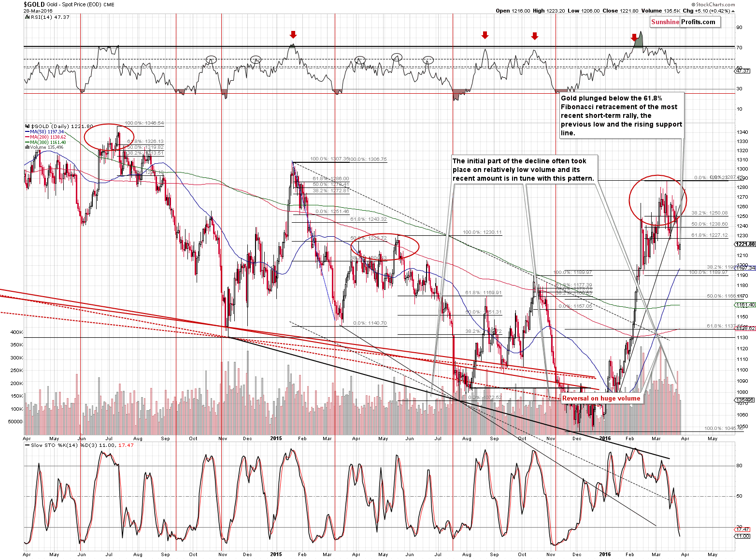Select the RSI(14) 47.37 indicator label
Image resolution: width=756 pixels, height=559 pixels.
tap(48, 17)
